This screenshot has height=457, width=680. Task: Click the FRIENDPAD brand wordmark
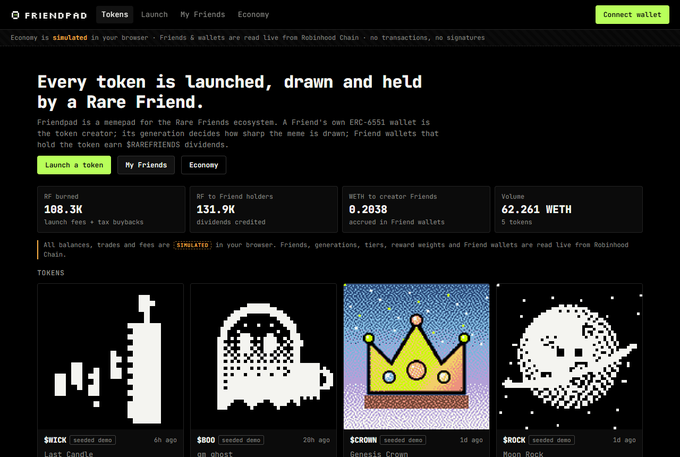[x=56, y=16]
